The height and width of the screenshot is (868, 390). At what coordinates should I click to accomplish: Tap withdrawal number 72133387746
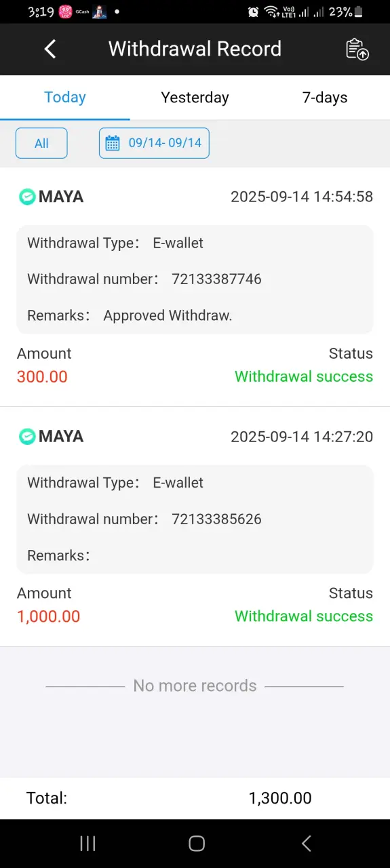click(216, 279)
